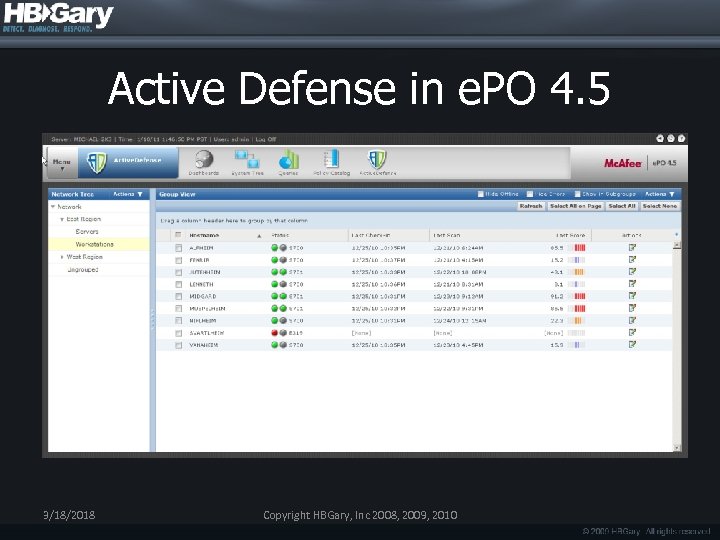Click gray status dot in FENRIR row
The height and width of the screenshot is (540, 720).
point(283,260)
